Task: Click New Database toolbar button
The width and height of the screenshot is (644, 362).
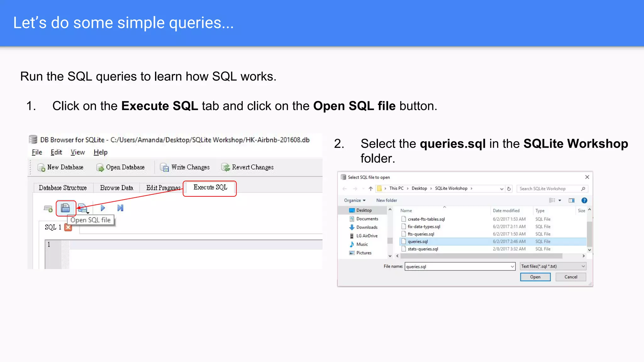Action: tap(60, 167)
